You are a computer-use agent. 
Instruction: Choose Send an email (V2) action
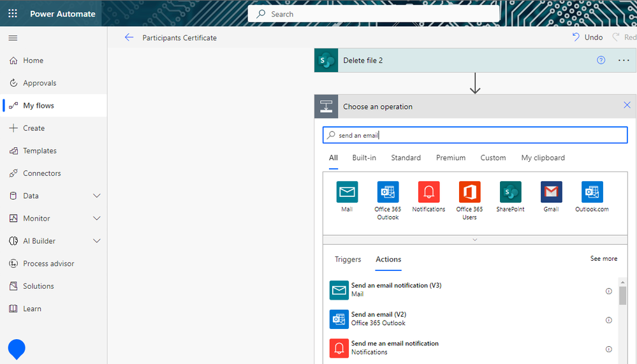pos(471,319)
